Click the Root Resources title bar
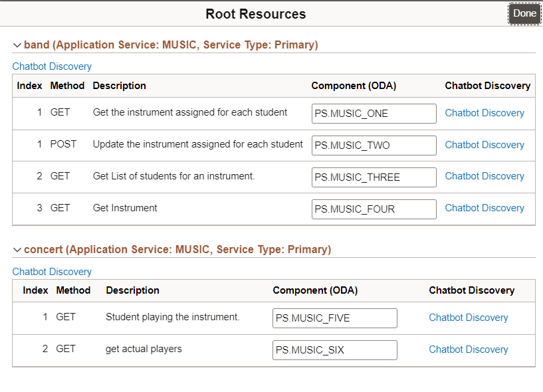The image size is (543, 392). tap(256, 13)
